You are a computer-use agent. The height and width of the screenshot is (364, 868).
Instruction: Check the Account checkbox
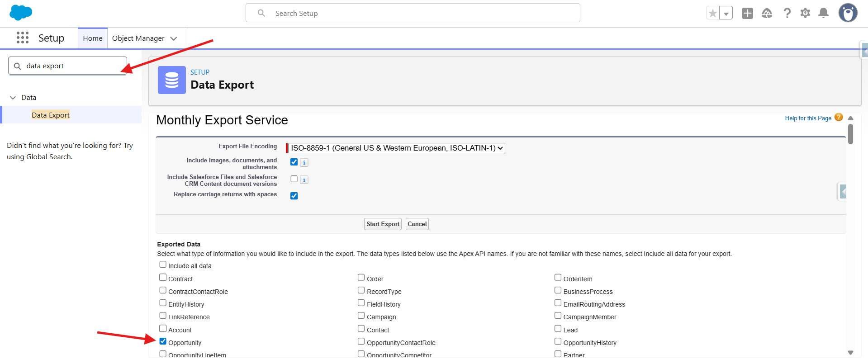point(163,329)
